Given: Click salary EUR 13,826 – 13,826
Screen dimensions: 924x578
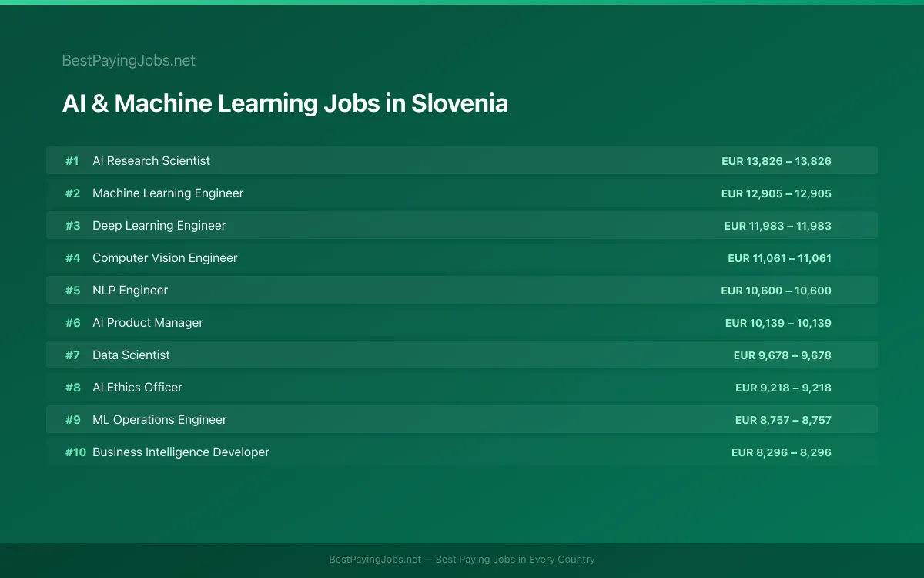Looking at the screenshot, I should coord(776,161).
